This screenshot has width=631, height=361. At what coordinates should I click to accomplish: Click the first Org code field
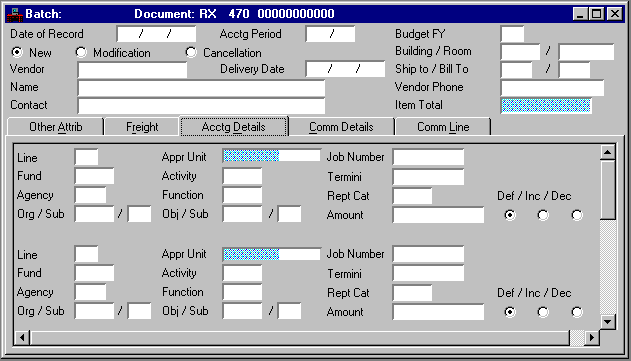(x=95, y=214)
